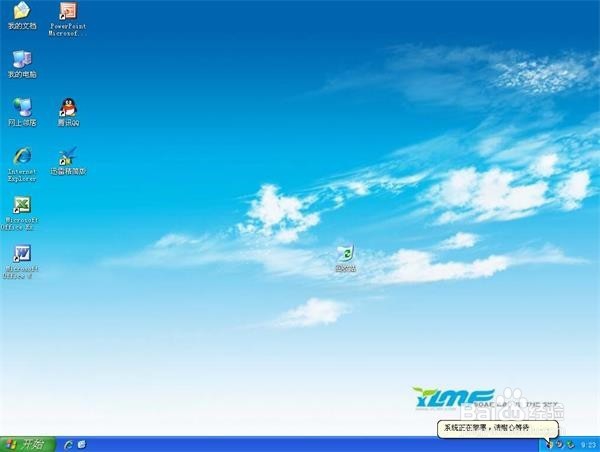Select the Internet Explorer desktop icon
600x452 pixels.
pyautogui.click(x=22, y=164)
